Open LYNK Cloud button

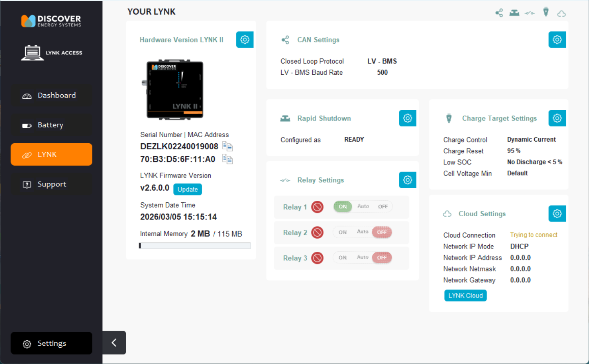465,295
